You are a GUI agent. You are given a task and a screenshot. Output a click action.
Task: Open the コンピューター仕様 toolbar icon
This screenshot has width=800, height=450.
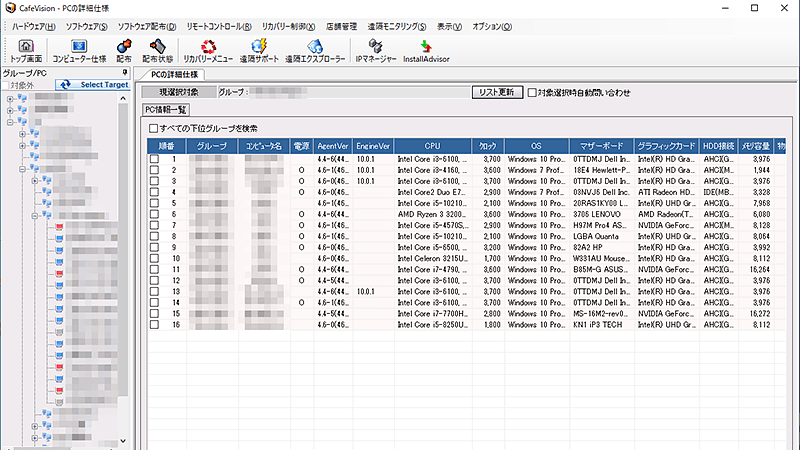click(79, 51)
